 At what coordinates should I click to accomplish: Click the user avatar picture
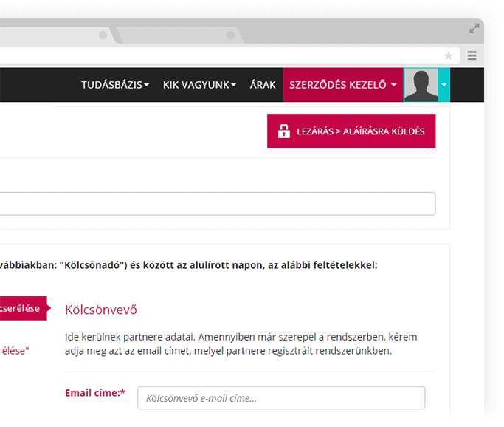(x=421, y=85)
